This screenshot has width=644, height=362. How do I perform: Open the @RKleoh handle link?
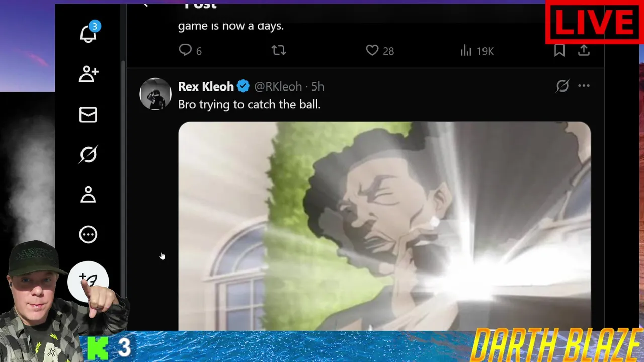pos(278,86)
